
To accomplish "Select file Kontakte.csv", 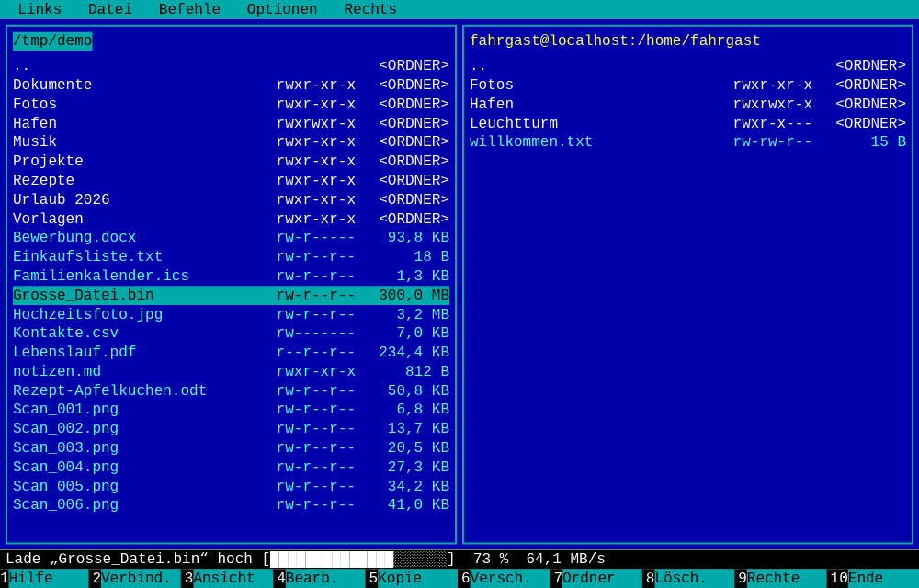I will 231,334.
